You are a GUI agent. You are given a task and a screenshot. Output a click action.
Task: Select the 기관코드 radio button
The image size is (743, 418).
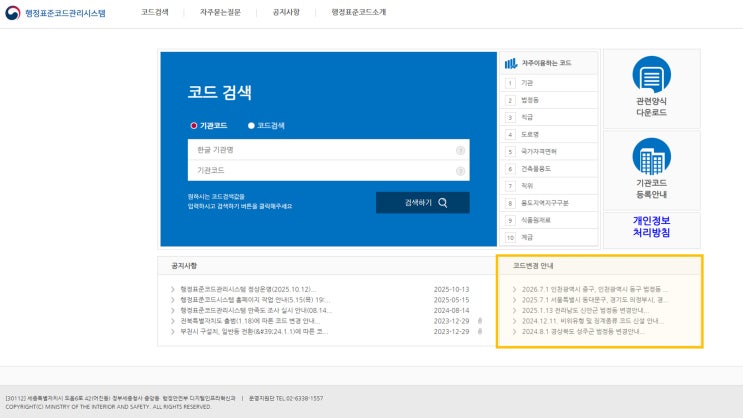(x=193, y=126)
